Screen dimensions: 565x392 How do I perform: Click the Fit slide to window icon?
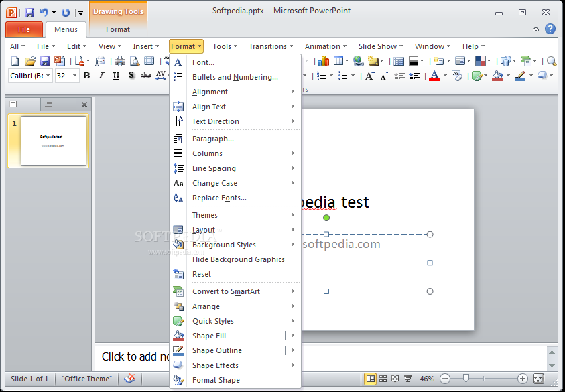(538, 379)
